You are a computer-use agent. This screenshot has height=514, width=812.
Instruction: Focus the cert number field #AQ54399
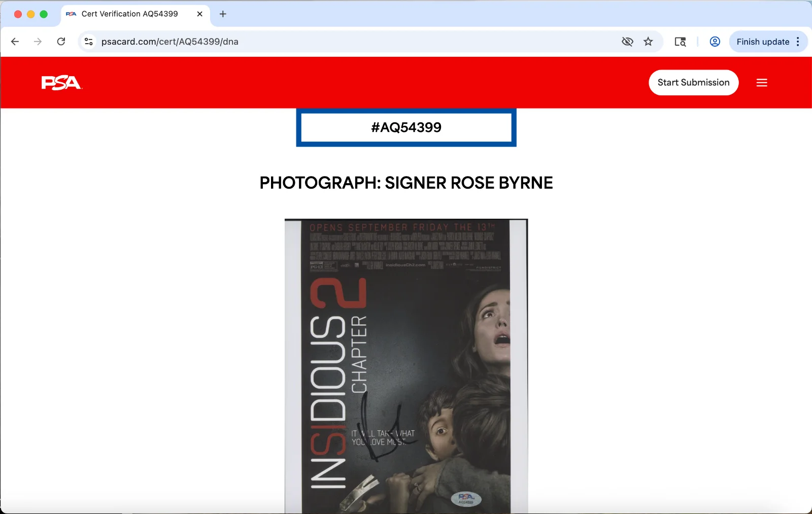coord(406,127)
